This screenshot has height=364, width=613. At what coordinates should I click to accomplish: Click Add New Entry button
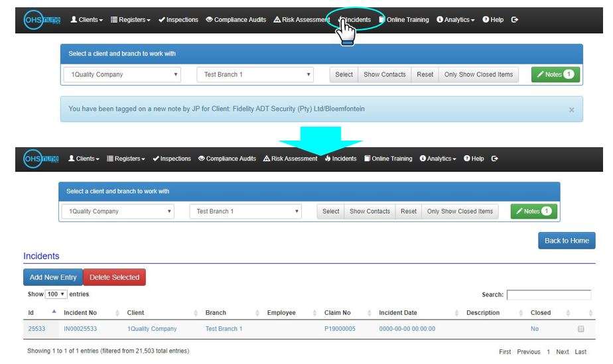(53, 277)
